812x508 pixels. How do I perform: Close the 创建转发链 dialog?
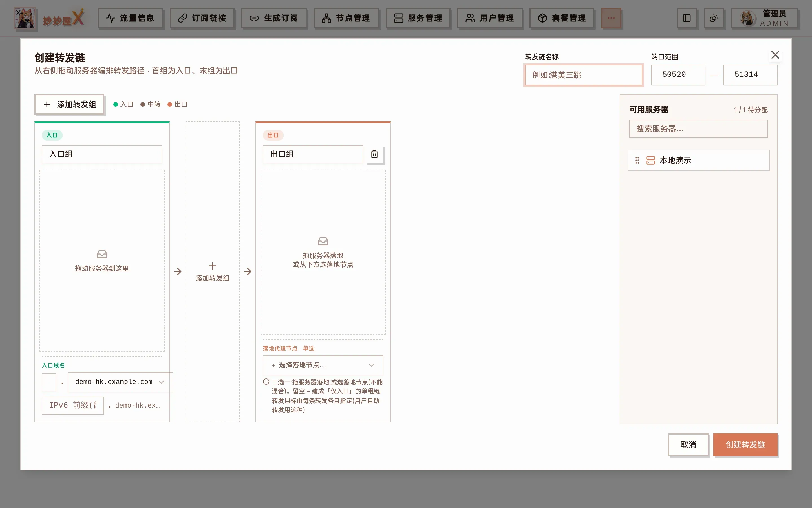pyautogui.click(x=775, y=55)
